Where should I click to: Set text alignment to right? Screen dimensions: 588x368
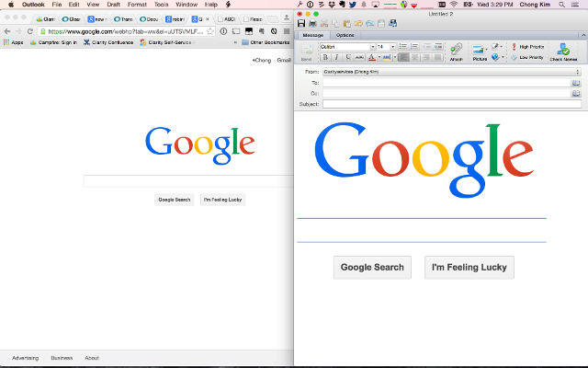[x=426, y=57]
